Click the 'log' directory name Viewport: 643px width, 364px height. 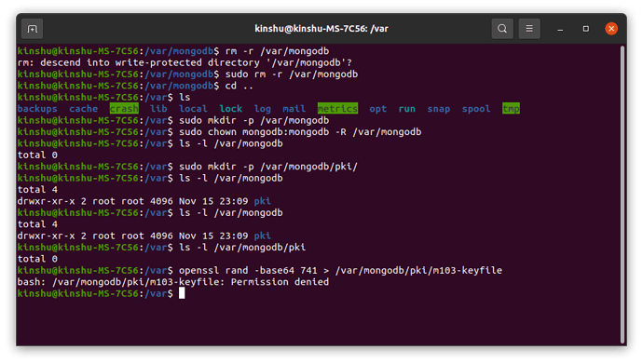[x=263, y=109]
